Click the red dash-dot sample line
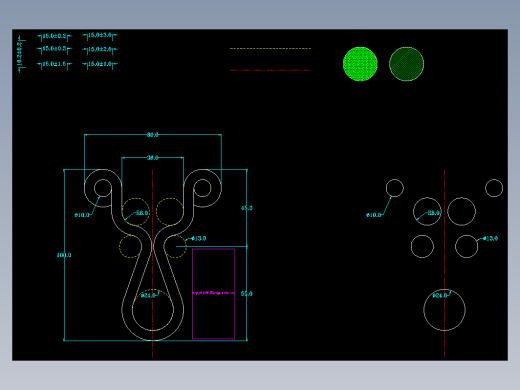 tap(270, 70)
